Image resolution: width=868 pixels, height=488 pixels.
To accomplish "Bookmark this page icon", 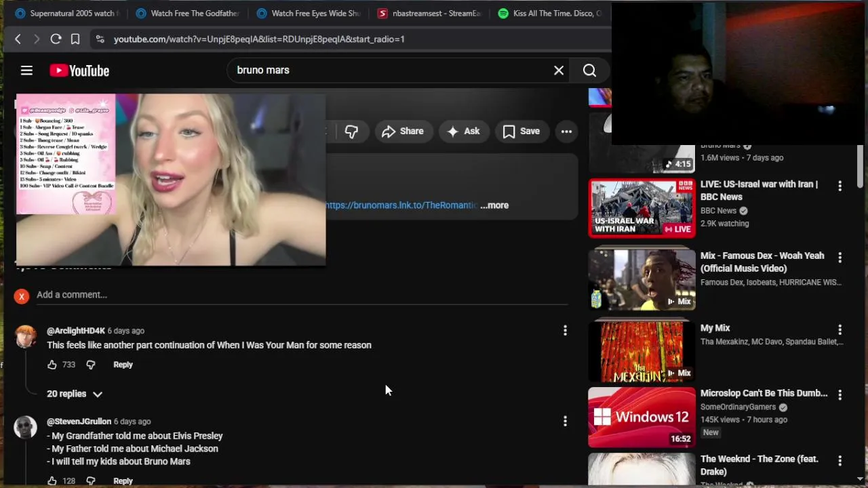I will pos(75,39).
